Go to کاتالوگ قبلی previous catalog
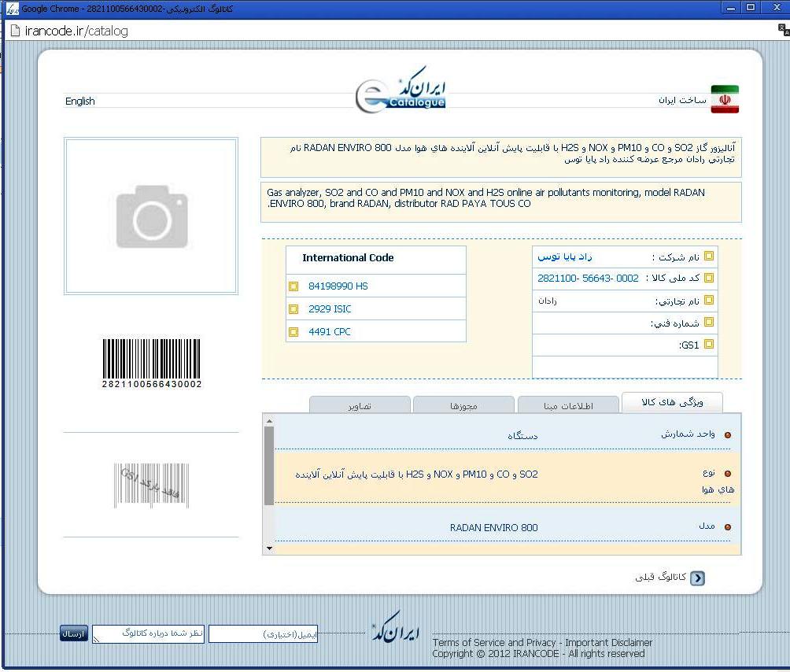790x672 pixels. pyautogui.click(x=660, y=578)
